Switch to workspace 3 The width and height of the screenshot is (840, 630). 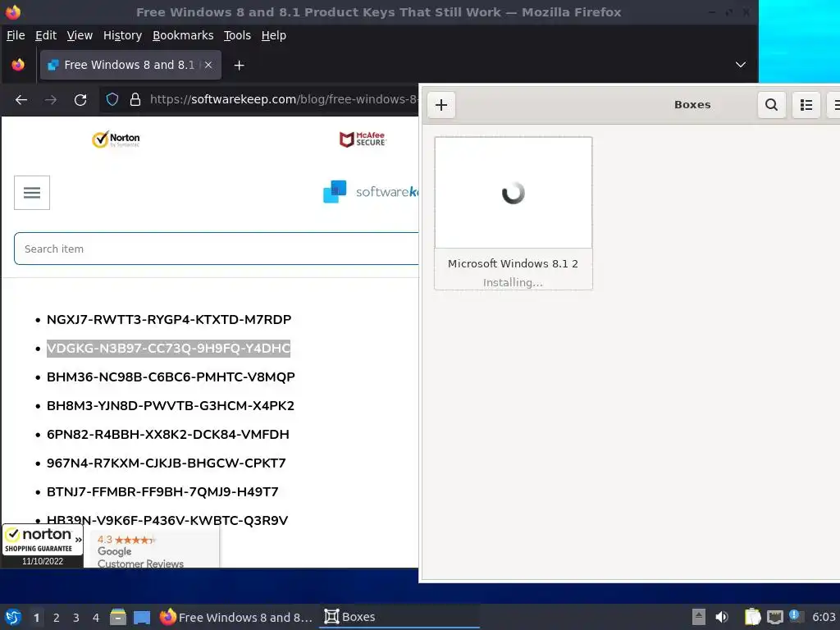point(76,618)
